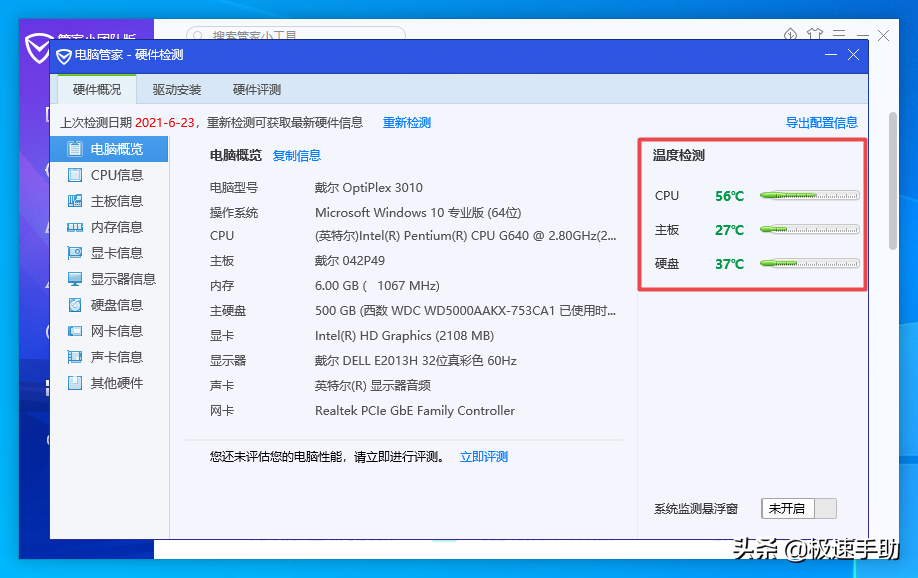
Task: Click 导出配置信息 to export hardware info
Action: (x=822, y=120)
